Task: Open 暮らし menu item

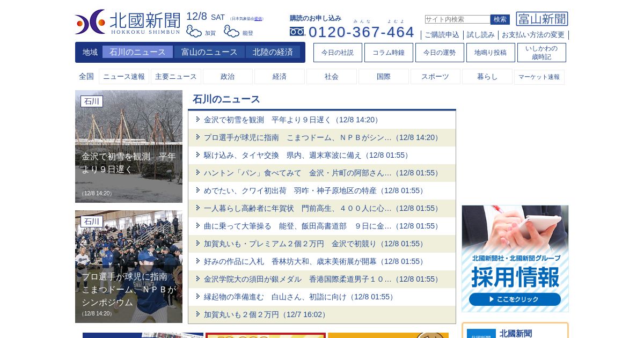Action: pyautogui.click(x=487, y=77)
